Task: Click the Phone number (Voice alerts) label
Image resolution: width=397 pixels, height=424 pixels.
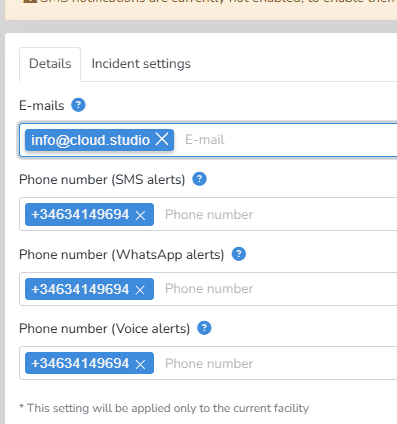Action: coord(104,329)
